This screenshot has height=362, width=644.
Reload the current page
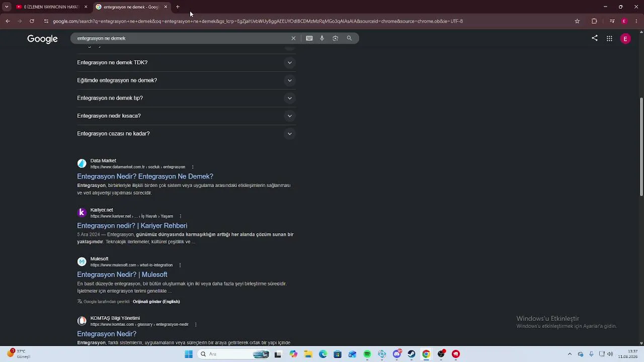[32, 21]
